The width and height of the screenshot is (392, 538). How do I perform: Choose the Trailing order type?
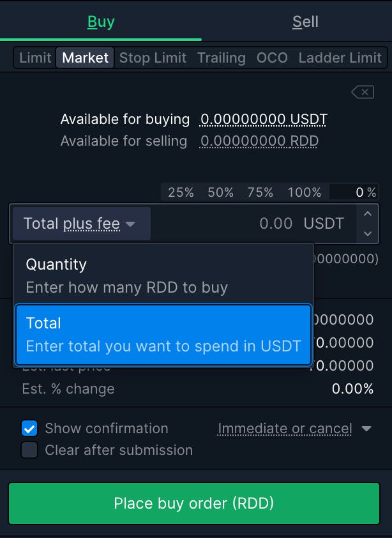click(221, 58)
